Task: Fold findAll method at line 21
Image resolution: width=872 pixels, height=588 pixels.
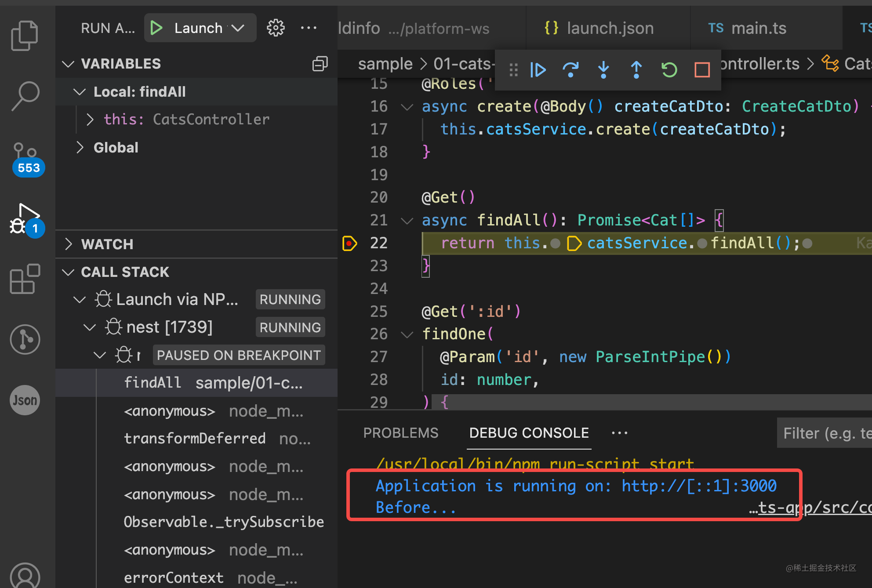Action: (x=407, y=221)
